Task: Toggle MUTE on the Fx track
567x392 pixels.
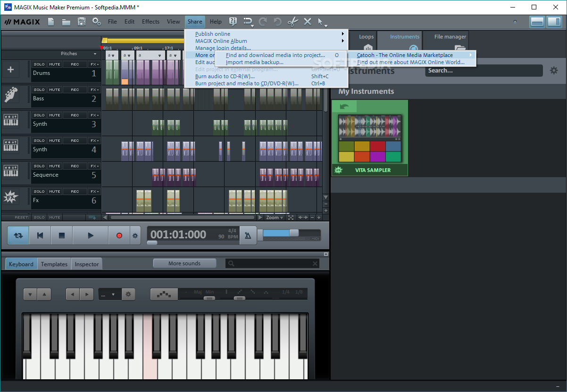Action: (55, 191)
